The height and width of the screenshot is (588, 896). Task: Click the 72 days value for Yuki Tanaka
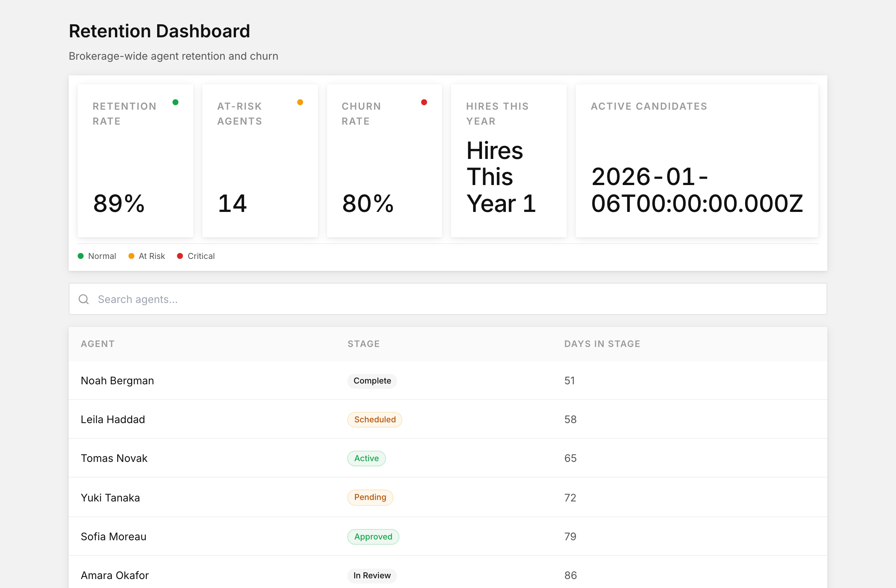pyautogui.click(x=570, y=498)
